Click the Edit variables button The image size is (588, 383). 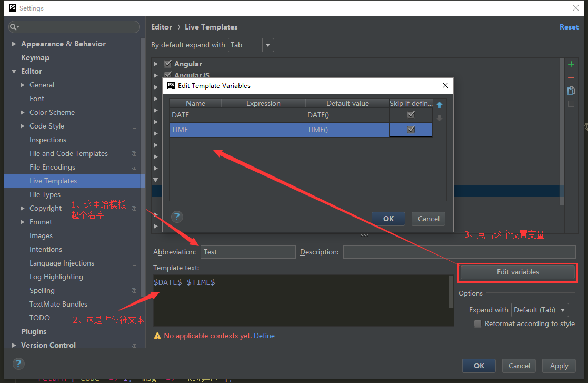click(x=517, y=272)
